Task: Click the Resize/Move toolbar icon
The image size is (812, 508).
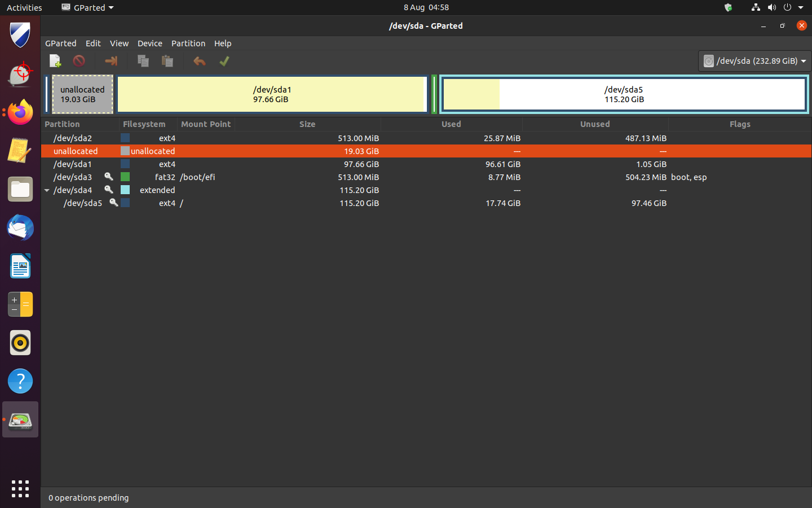Action: (111, 61)
